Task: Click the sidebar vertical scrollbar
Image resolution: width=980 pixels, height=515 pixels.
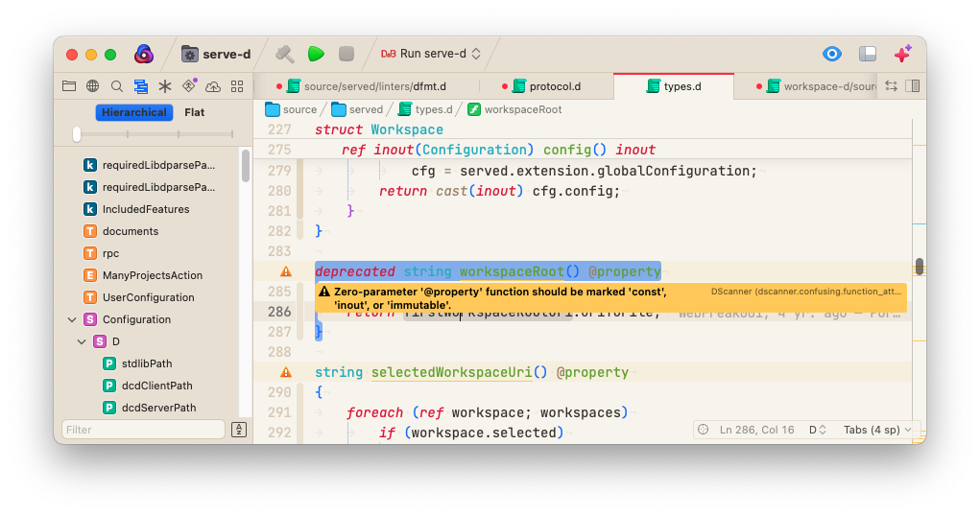Action: 246,166
